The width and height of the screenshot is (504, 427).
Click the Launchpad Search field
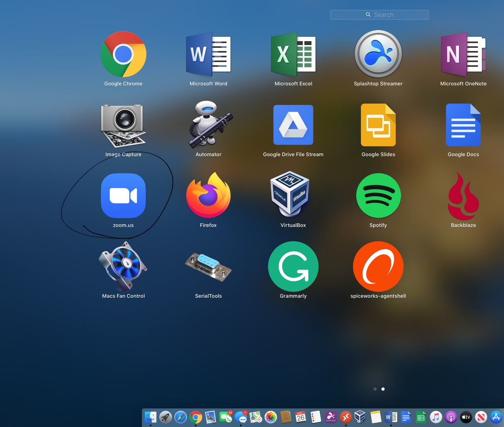coord(379,15)
